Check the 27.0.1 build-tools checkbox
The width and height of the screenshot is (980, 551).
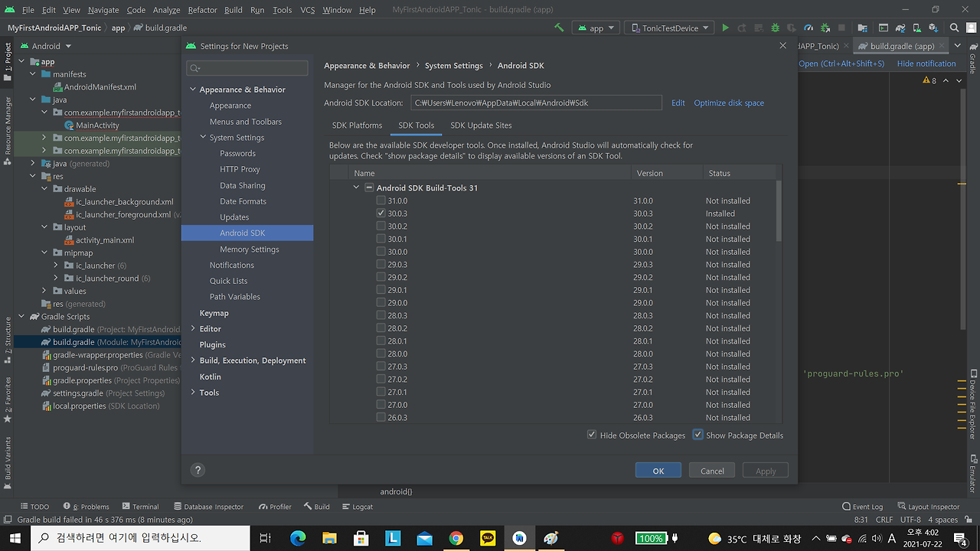[381, 392]
